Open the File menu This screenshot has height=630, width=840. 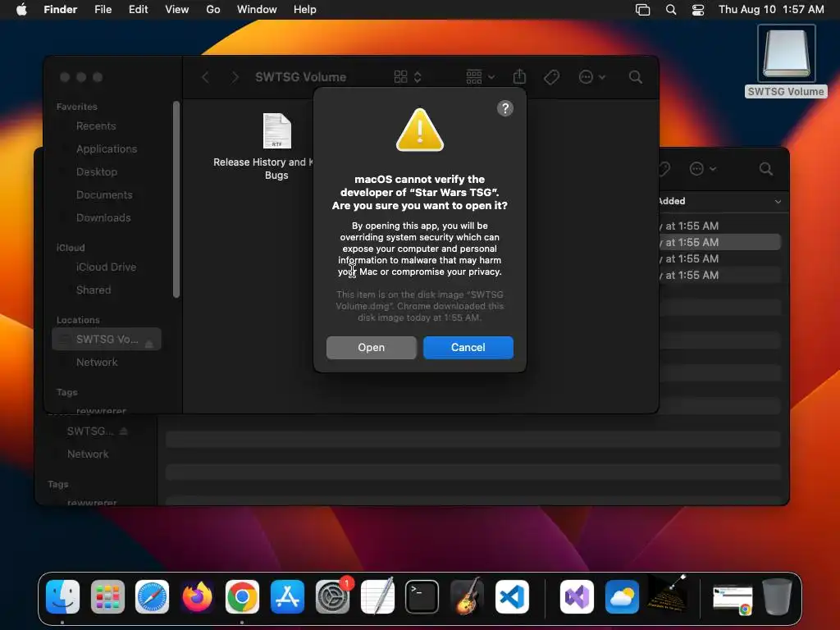pyautogui.click(x=103, y=9)
